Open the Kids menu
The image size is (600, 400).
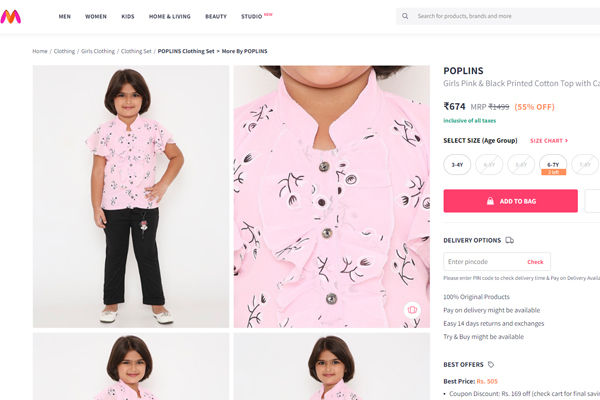tap(128, 16)
